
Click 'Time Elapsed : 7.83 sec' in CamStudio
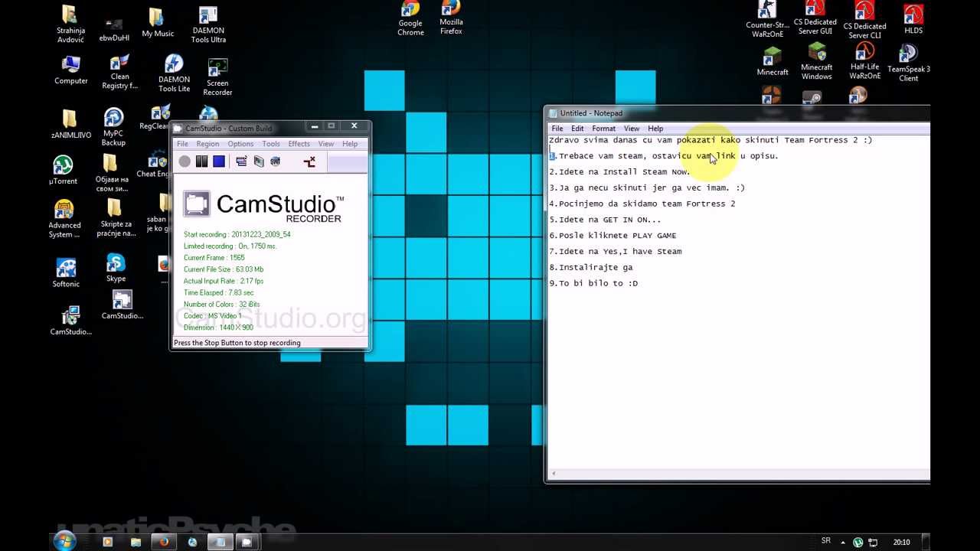(x=218, y=292)
